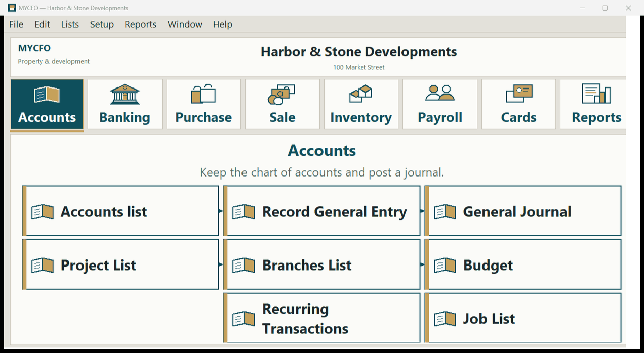644x353 pixels.
Task: Open the Branches List button
Action: 322,264
